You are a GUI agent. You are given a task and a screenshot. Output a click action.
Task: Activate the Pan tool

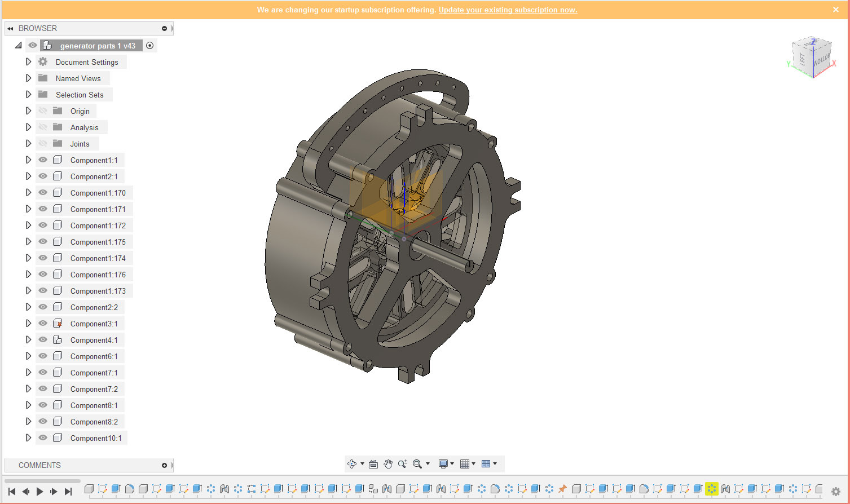388,463
